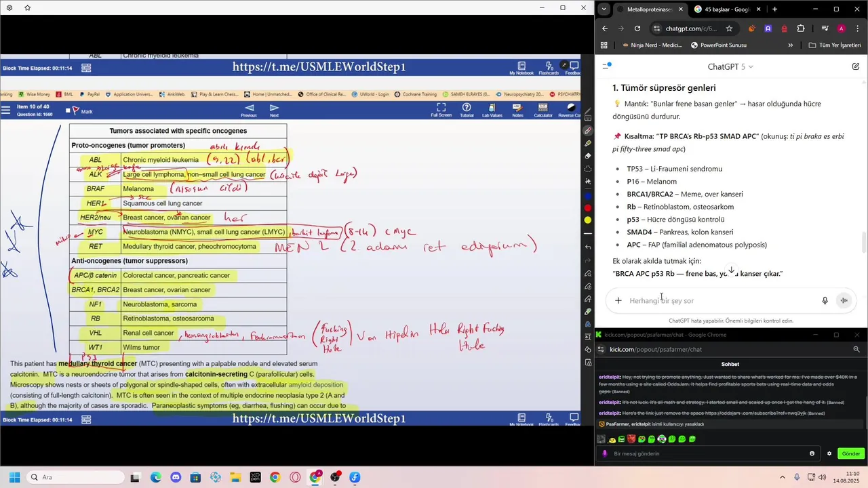868x488 pixels.
Task: Go back in the ChatGPT Chrome window
Action: pos(605,28)
